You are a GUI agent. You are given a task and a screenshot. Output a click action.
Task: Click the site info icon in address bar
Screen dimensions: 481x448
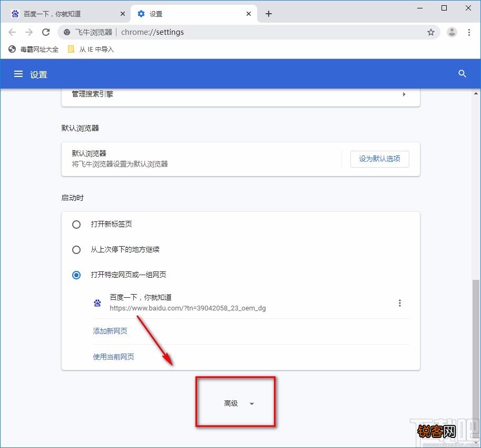pyautogui.click(x=67, y=32)
